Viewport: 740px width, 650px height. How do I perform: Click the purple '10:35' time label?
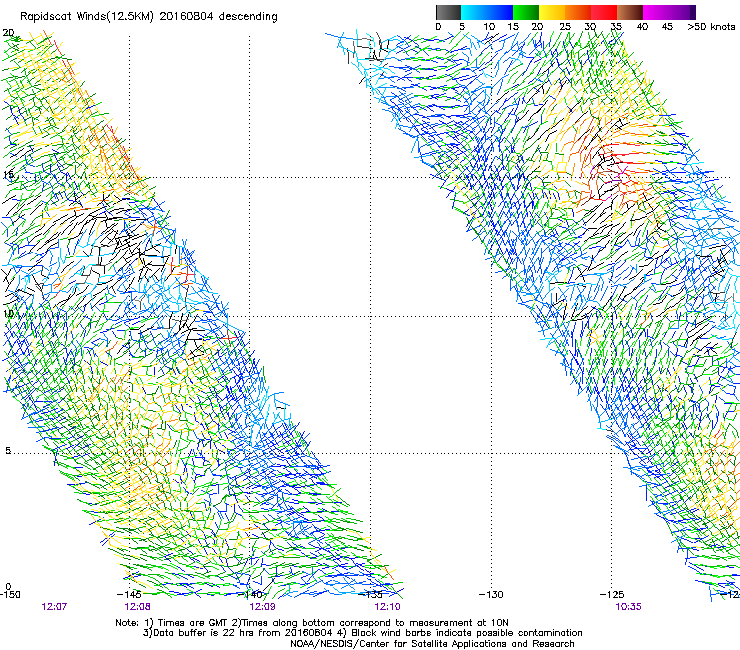click(628, 607)
